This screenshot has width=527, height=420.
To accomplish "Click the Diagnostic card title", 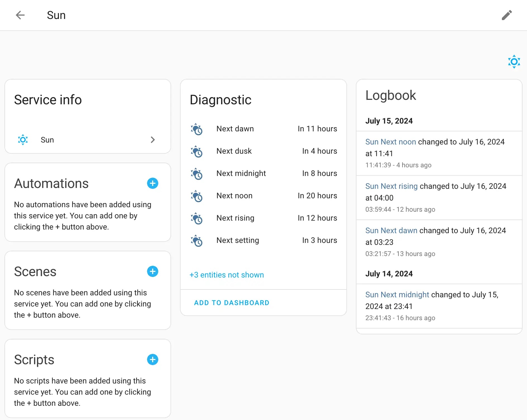I will [221, 100].
